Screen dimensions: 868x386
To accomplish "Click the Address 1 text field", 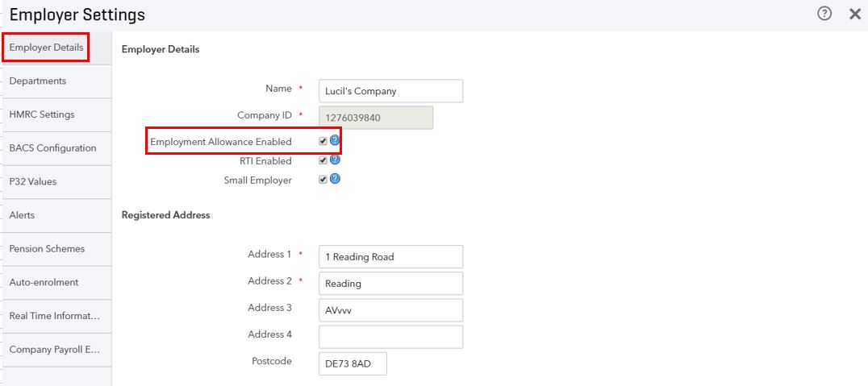I will [x=390, y=256].
